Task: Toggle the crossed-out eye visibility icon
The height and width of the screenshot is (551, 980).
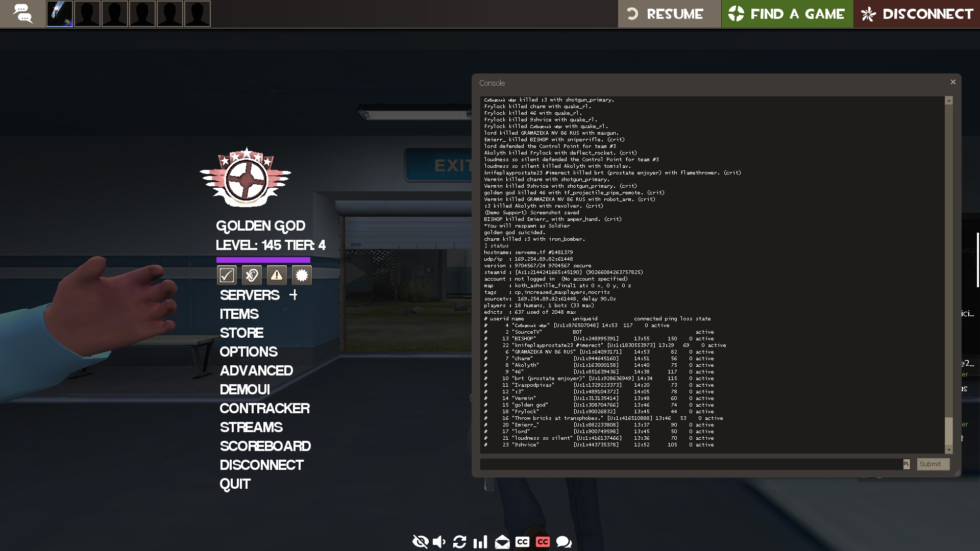Action: tap(420, 542)
